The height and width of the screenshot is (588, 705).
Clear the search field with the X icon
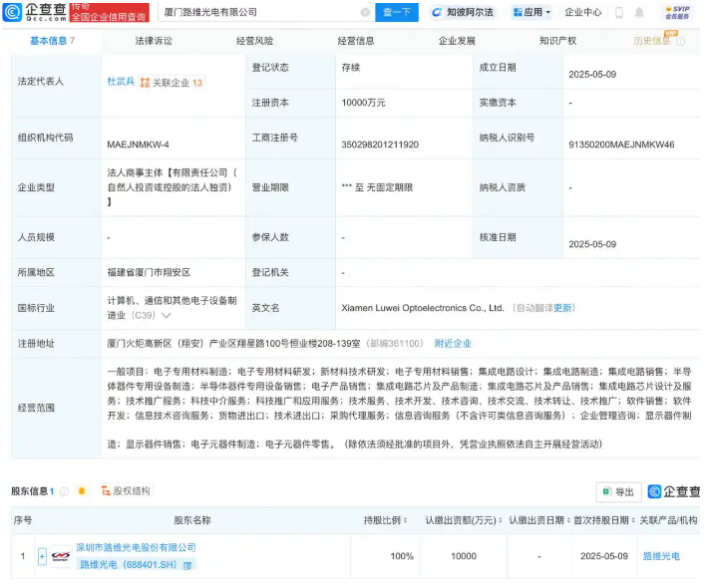[x=365, y=13]
